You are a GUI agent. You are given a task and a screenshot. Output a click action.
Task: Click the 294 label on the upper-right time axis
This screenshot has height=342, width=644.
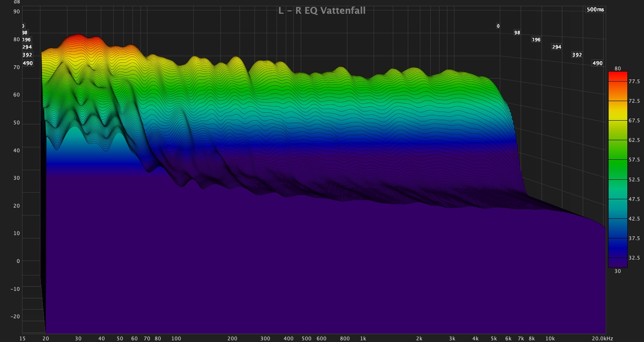[557, 47]
